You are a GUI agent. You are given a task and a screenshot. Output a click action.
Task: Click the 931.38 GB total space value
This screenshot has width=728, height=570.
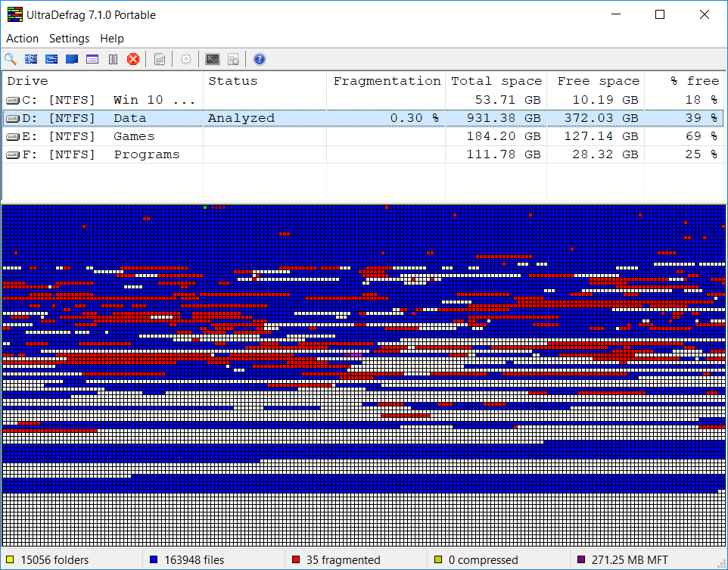504,118
